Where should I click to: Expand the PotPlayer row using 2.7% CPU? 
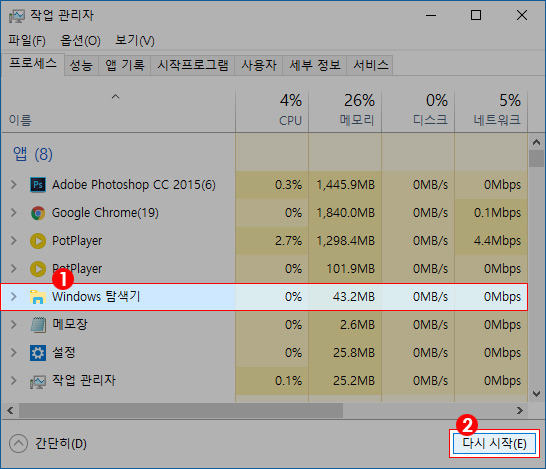point(13,241)
